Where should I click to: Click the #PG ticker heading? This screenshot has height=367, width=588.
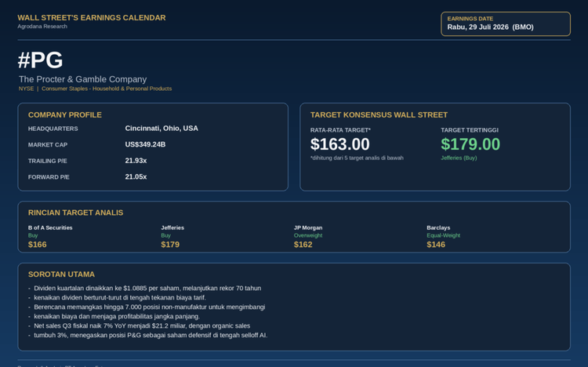40,60
